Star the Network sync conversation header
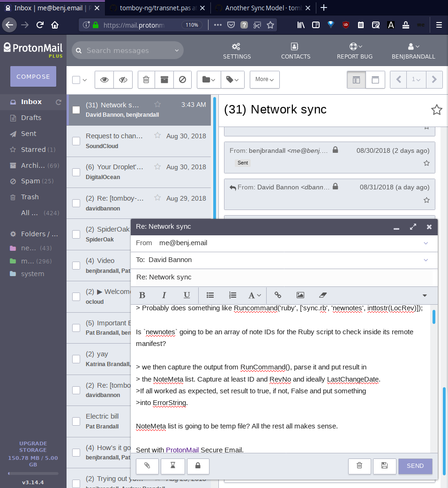 tap(436, 110)
